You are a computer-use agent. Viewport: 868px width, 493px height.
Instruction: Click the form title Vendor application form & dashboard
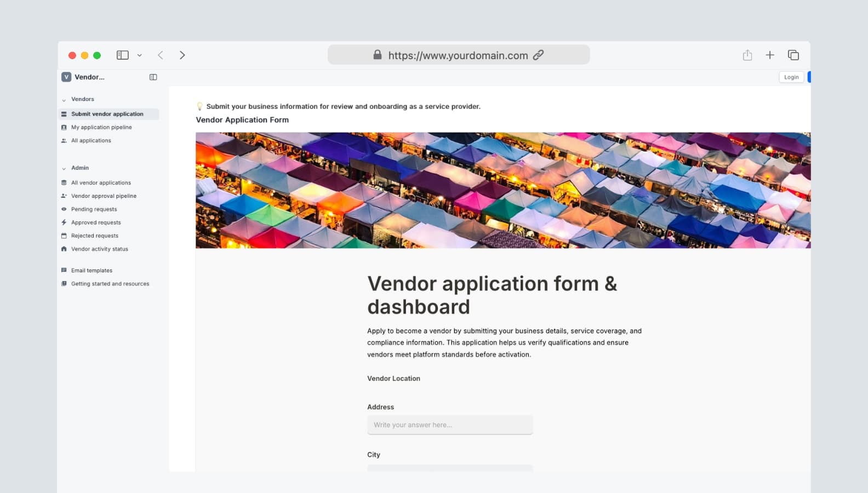pos(492,295)
